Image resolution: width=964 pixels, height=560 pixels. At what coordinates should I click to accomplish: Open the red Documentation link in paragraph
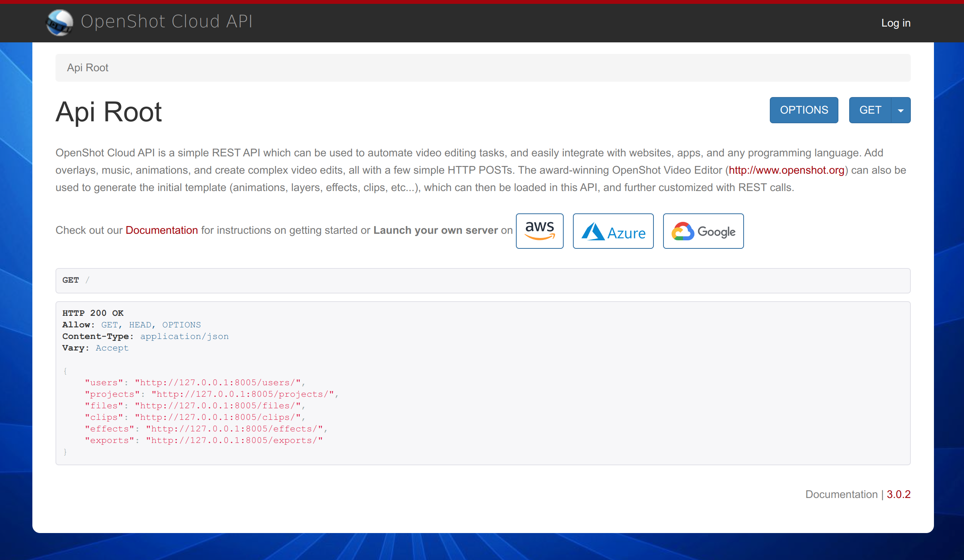pyautogui.click(x=161, y=230)
